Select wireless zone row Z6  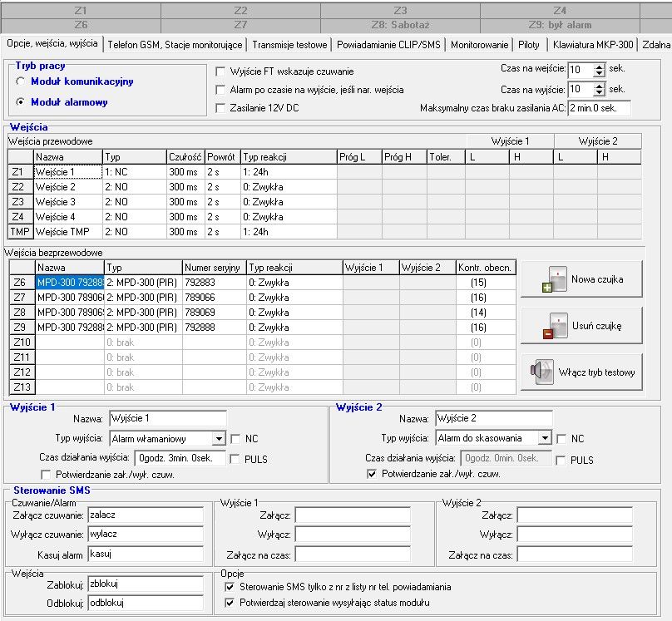pos(22,282)
